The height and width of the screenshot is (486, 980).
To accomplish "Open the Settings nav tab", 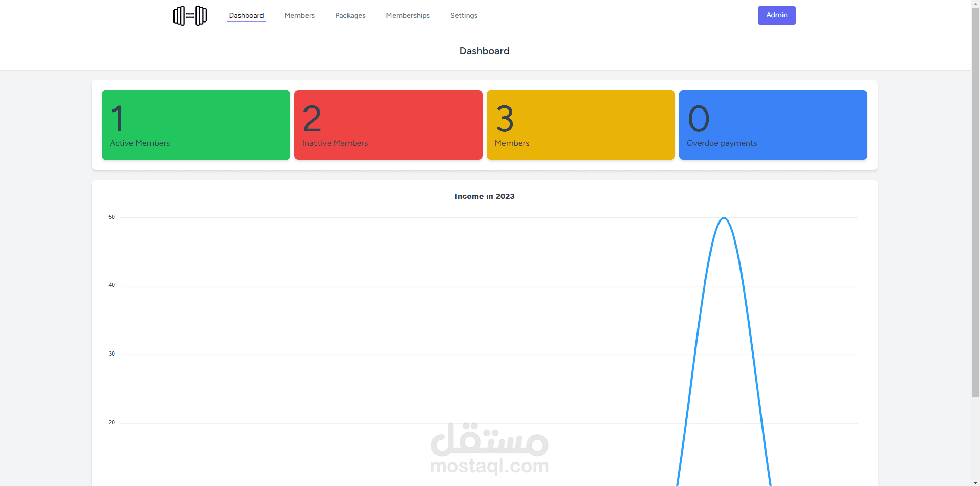I will pyautogui.click(x=464, y=16).
